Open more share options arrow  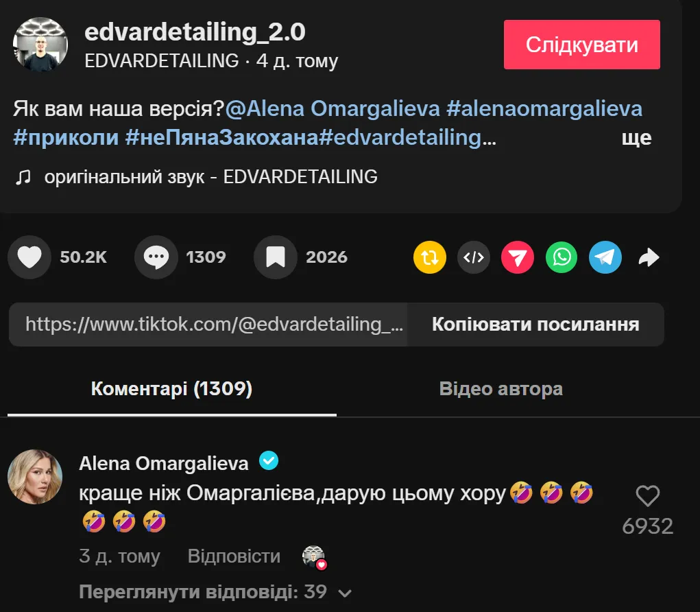point(649,257)
